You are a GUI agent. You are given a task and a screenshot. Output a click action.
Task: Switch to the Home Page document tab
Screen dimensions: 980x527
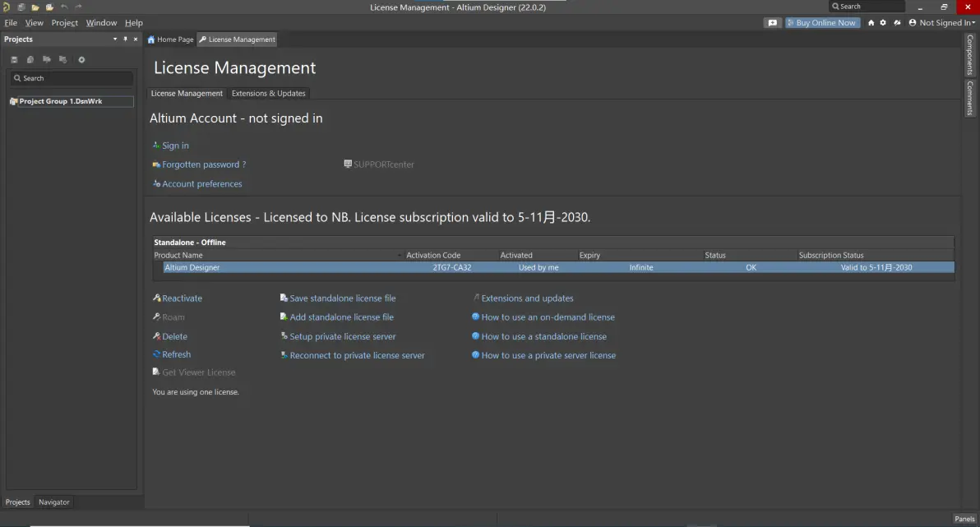coord(171,39)
